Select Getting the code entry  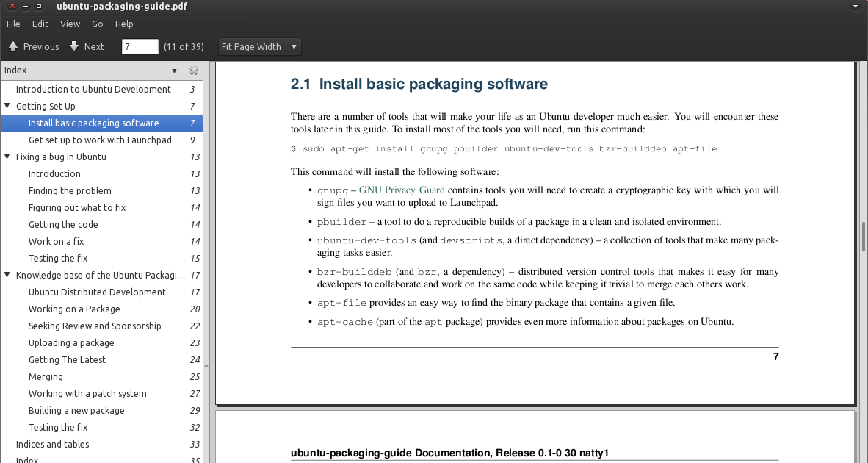pyautogui.click(x=102, y=224)
